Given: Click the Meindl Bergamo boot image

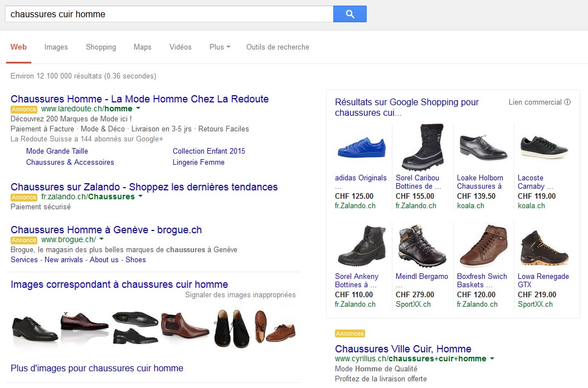Looking at the screenshot, I should point(422,245).
